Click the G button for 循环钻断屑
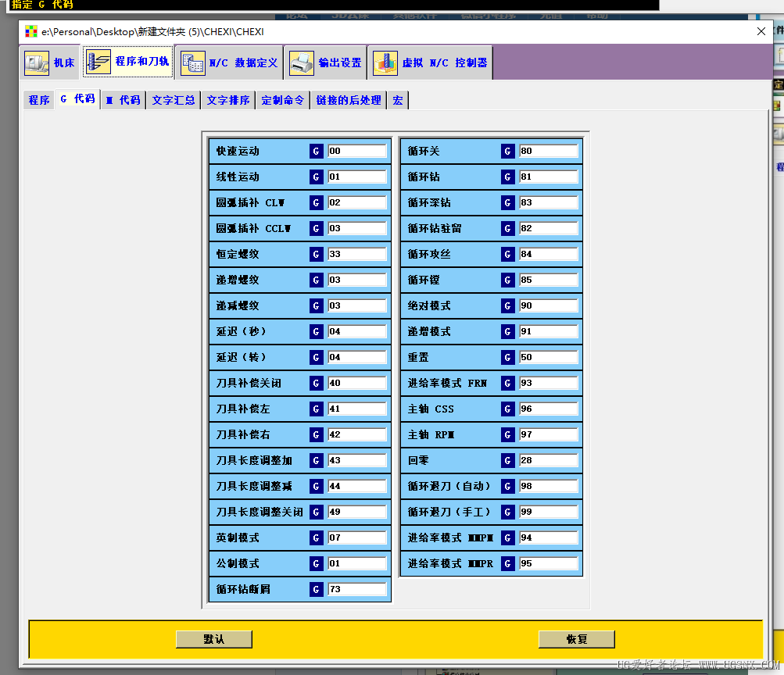 click(x=316, y=589)
